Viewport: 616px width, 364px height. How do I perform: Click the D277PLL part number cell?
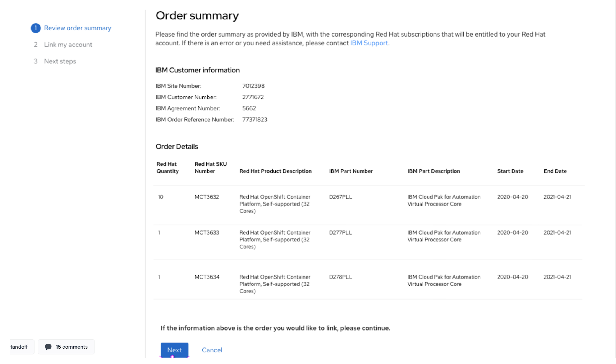(340, 233)
